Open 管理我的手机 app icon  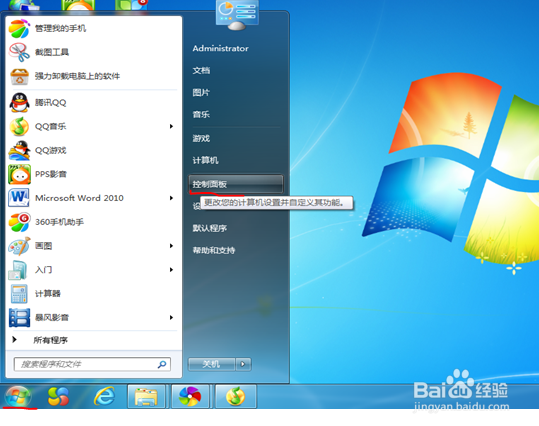pyautogui.click(x=19, y=29)
